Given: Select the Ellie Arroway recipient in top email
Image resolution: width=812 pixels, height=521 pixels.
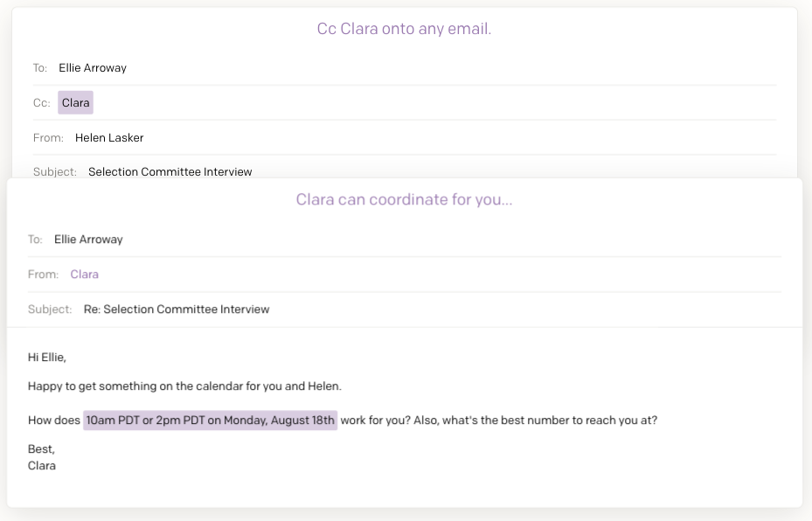Looking at the screenshot, I should [93, 68].
